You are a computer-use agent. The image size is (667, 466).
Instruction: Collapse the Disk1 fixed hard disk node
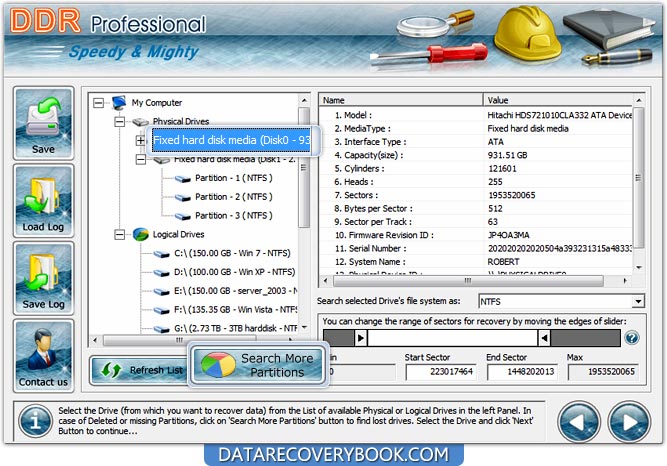pos(140,160)
